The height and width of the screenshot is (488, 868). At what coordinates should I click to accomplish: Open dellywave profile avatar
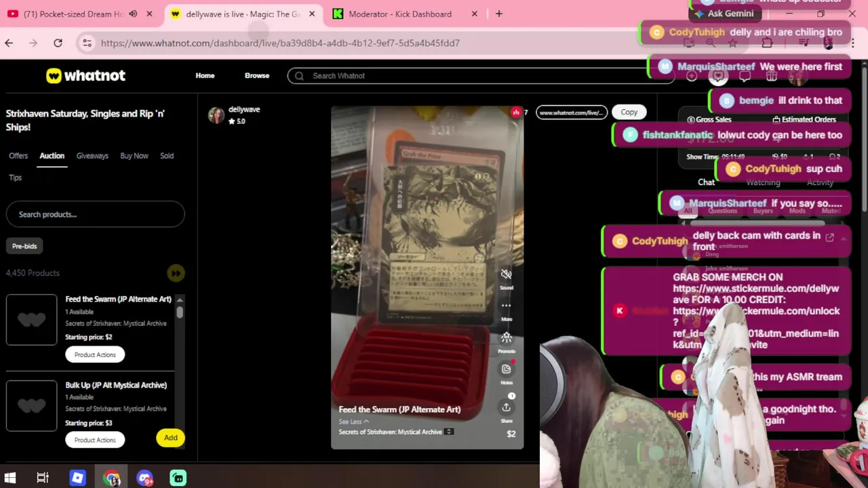(x=216, y=115)
